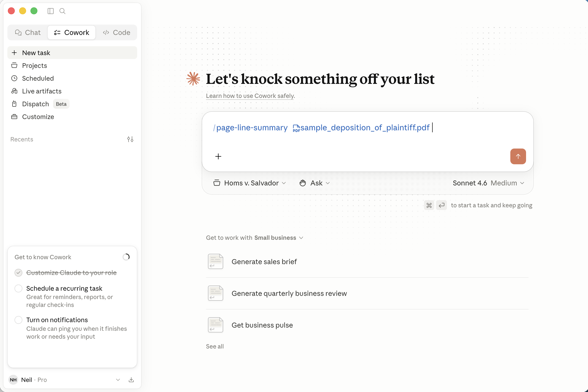Open the Ask permission mode dropdown
This screenshot has height=392, width=588.
315,183
